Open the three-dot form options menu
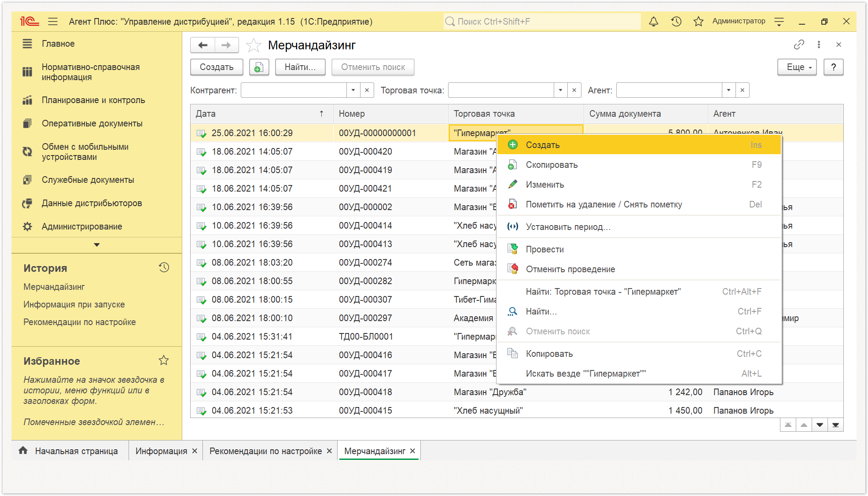This screenshot has height=496, width=868. point(819,44)
